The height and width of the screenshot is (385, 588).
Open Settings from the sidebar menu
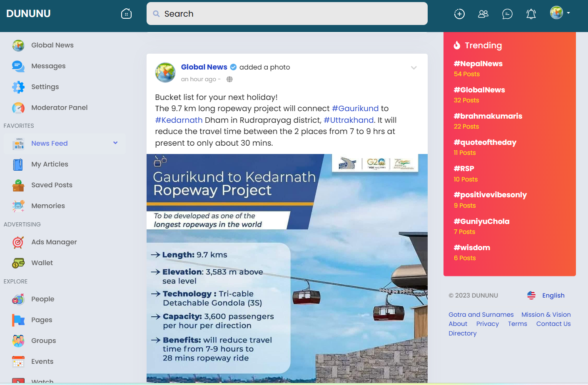pos(45,87)
